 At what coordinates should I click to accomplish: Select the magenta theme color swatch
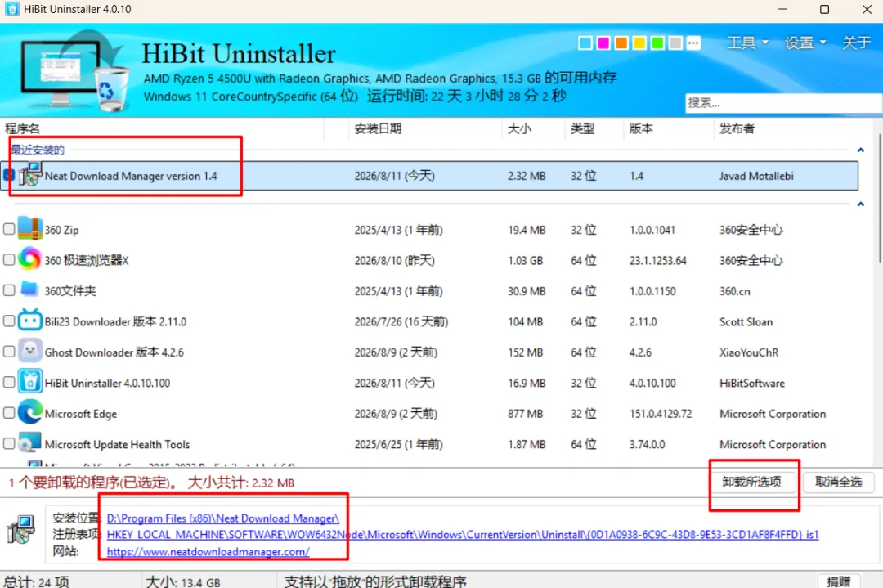coord(603,43)
